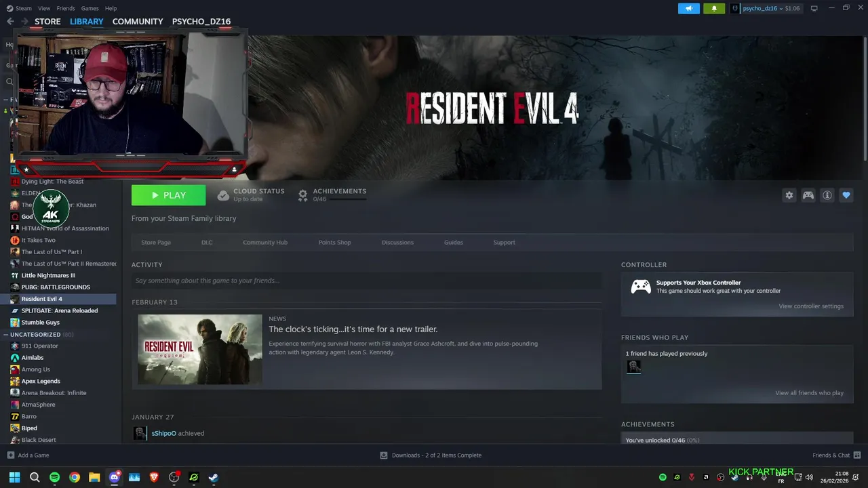Click sShipoO's avatar in activity feed
The width and height of the screenshot is (868, 488).
[140, 433]
